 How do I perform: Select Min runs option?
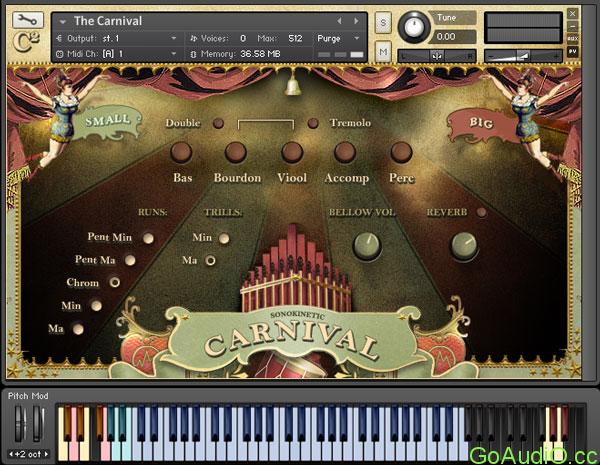[96, 306]
